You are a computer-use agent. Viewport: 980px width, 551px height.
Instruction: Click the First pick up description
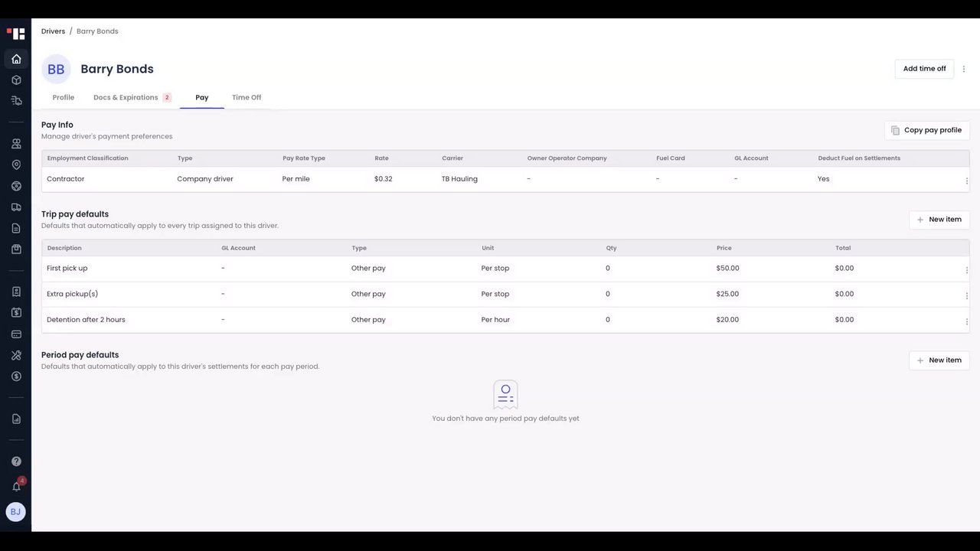67,269
